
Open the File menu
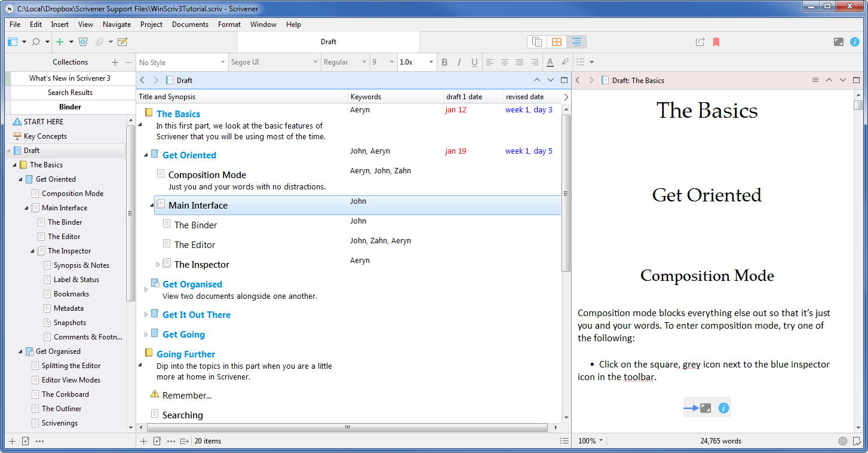15,25
